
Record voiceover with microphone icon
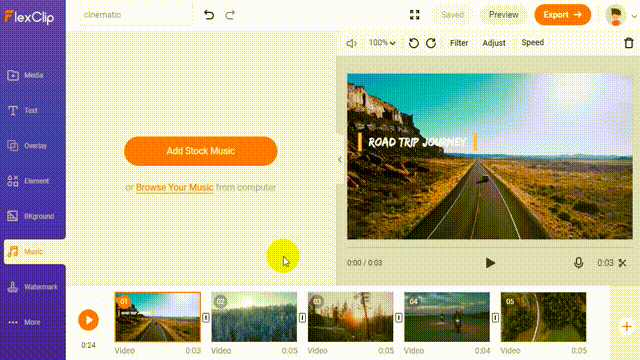[578, 263]
